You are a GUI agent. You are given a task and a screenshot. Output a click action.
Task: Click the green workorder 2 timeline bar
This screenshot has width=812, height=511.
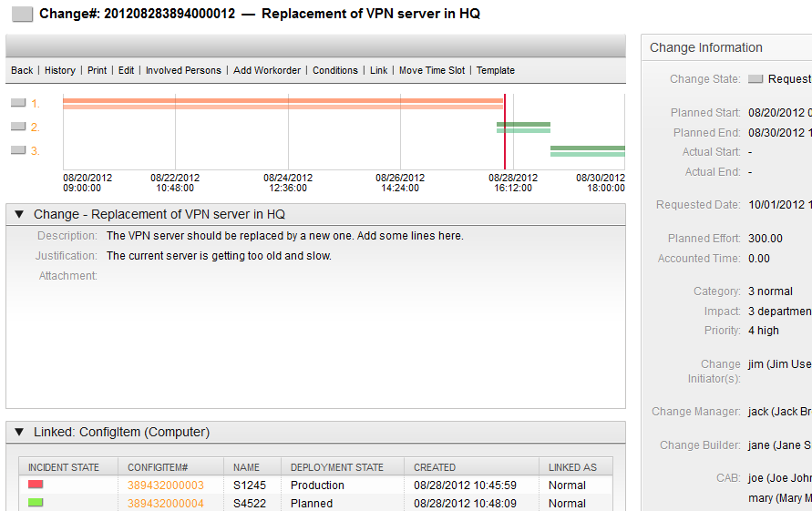coord(523,127)
